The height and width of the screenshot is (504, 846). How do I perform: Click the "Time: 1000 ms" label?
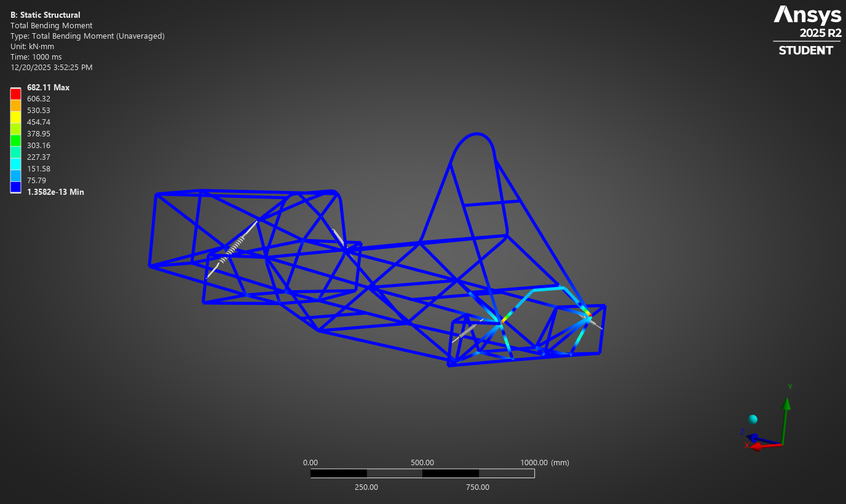click(36, 57)
